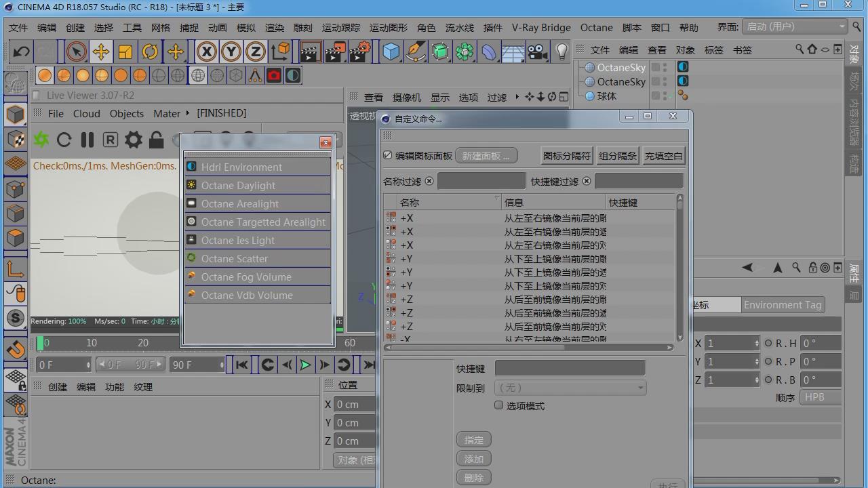Add a light bulb object

561,52
